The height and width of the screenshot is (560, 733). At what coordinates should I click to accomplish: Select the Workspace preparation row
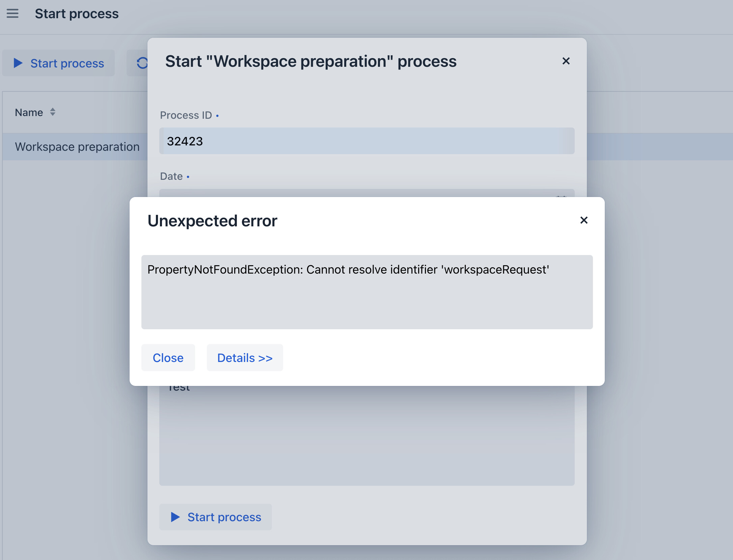tap(77, 147)
